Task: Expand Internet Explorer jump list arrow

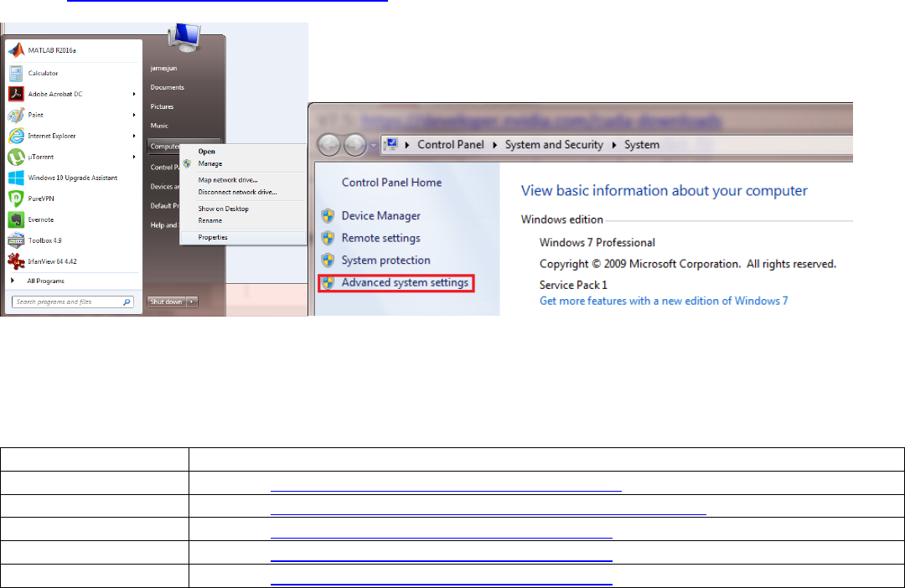Action: (x=134, y=137)
